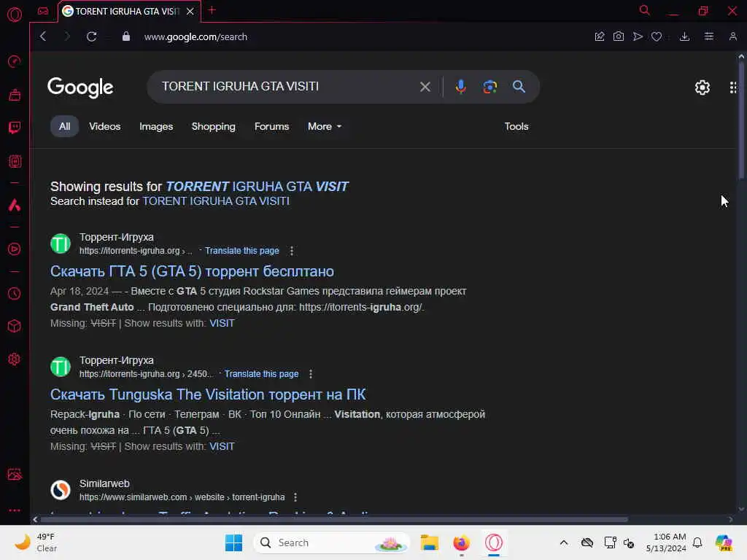
Task: Show results with VISIT under GTA 5 result
Action: click(222, 323)
